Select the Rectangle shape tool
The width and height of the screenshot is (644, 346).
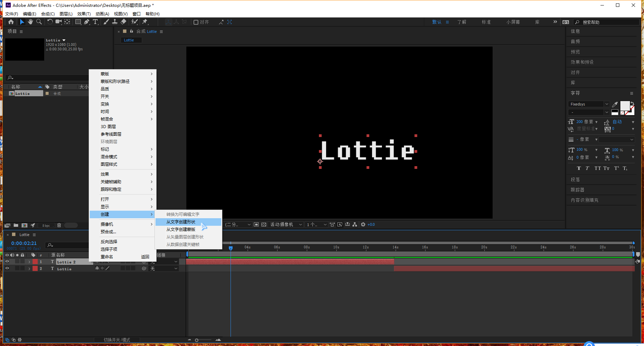[x=78, y=22]
